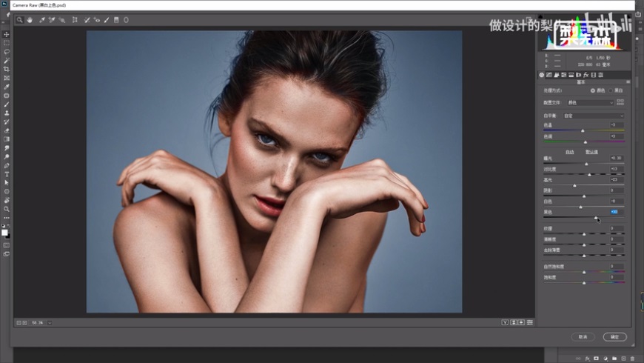Click Photoshop's Horizontal Type tool
The width and height of the screenshot is (644, 363).
pos(7,174)
